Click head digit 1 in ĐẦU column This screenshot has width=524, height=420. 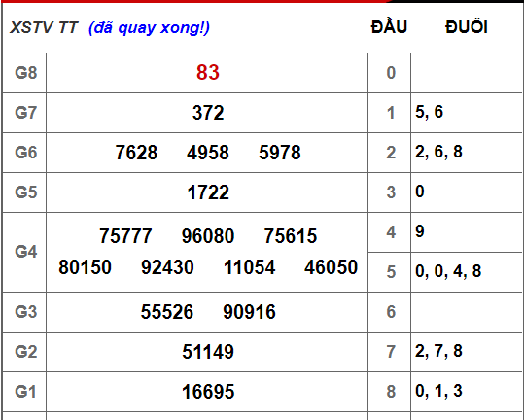[x=391, y=113]
